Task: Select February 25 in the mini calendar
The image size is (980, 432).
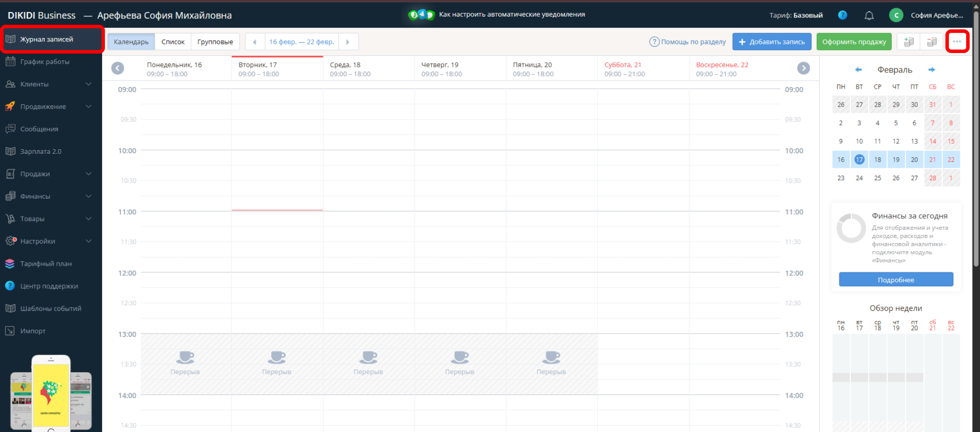Action: (877, 178)
